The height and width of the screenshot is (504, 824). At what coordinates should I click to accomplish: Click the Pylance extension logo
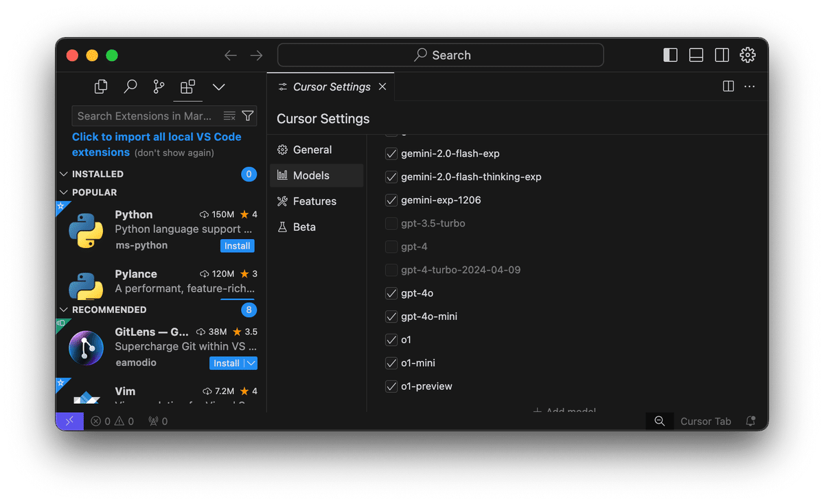coord(86,286)
